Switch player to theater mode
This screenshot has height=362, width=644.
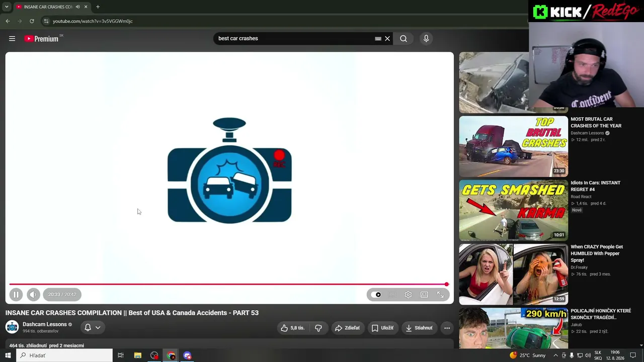(x=424, y=295)
